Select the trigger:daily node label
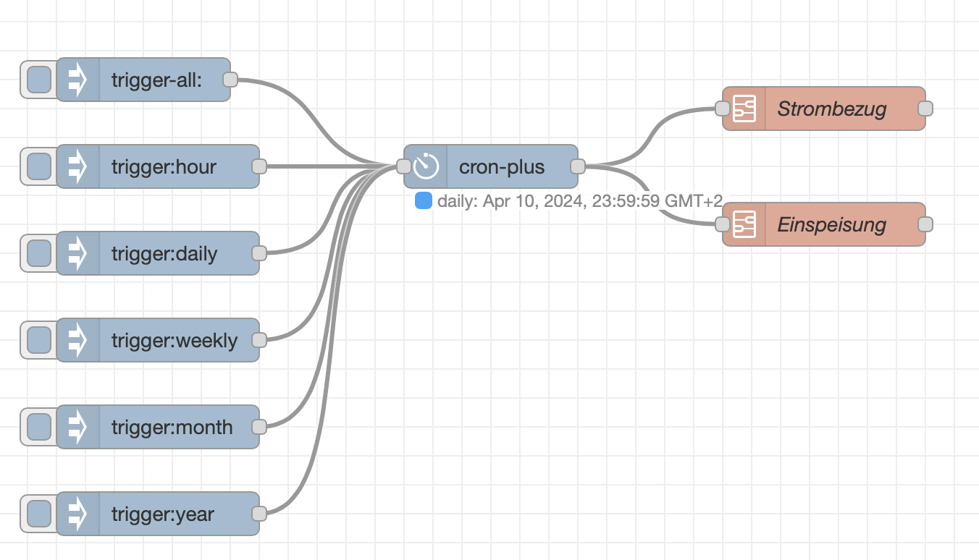 pos(164,254)
